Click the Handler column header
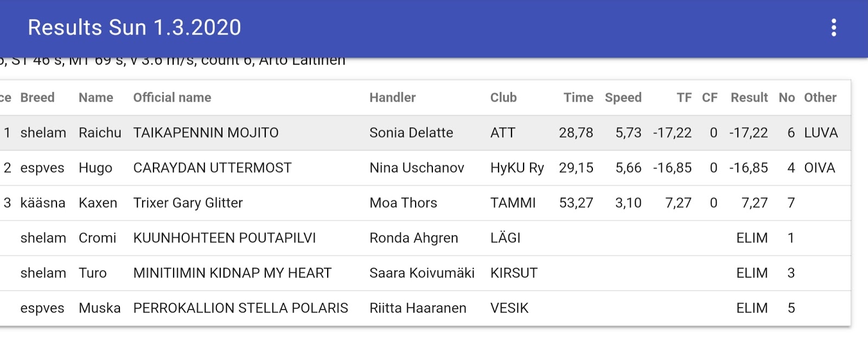The image size is (868, 352). [x=393, y=98]
